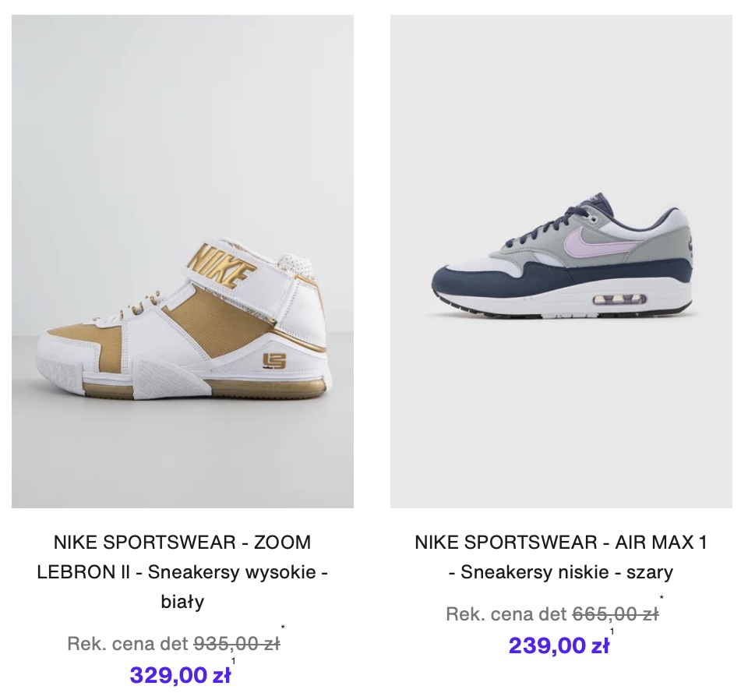Click the Zoom LeBron II product title

tap(182, 572)
